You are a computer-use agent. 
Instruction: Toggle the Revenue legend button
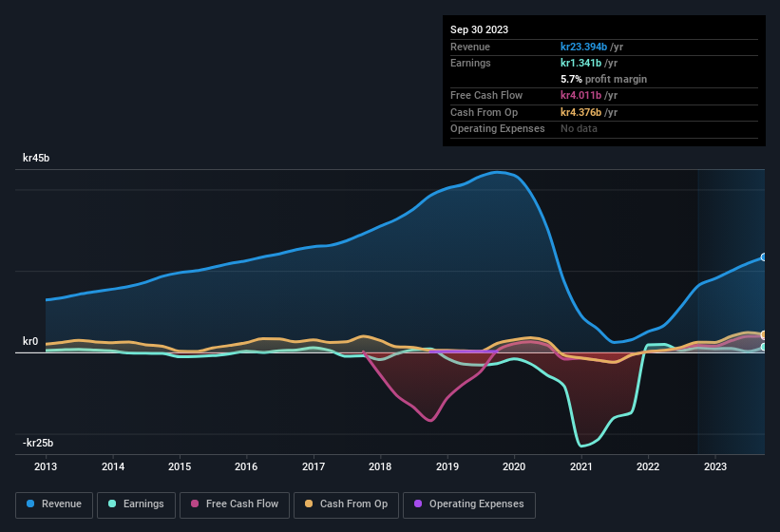point(54,505)
